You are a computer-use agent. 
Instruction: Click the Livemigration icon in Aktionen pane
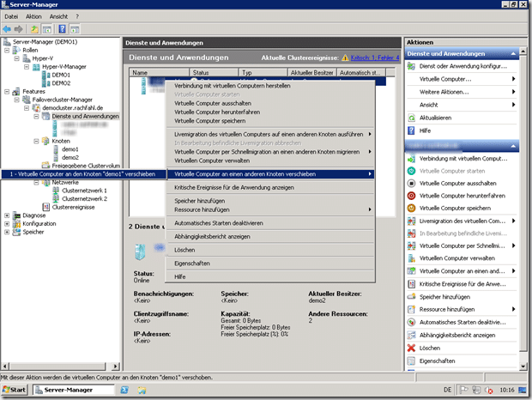click(x=411, y=221)
